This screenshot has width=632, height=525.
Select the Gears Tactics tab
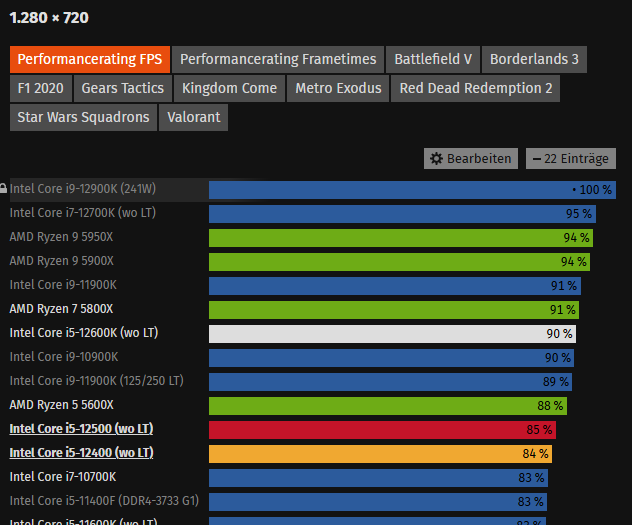point(123,88)
